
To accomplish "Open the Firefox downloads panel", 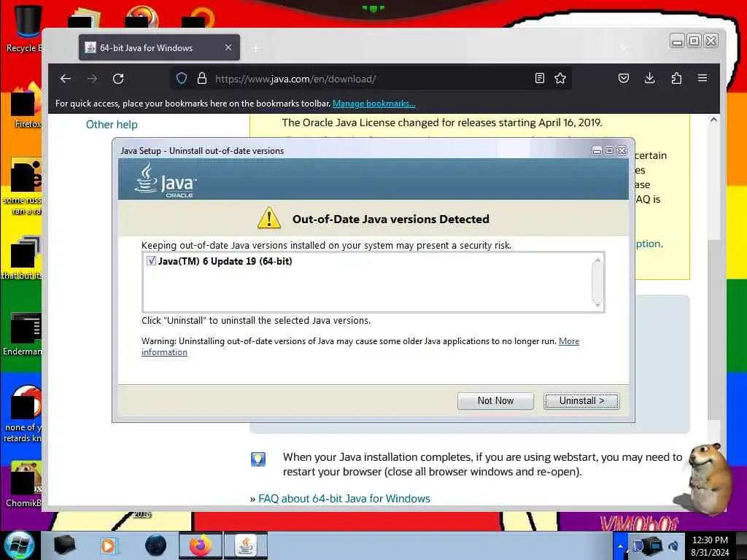I will [x=650, y=78].
